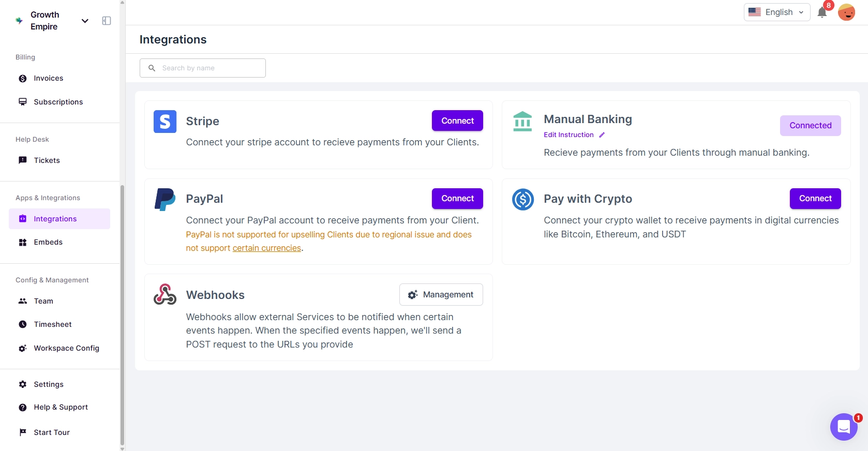Open Invoices in the sidebar
This screenshot has height=451, width=868.
click(49, 79)
